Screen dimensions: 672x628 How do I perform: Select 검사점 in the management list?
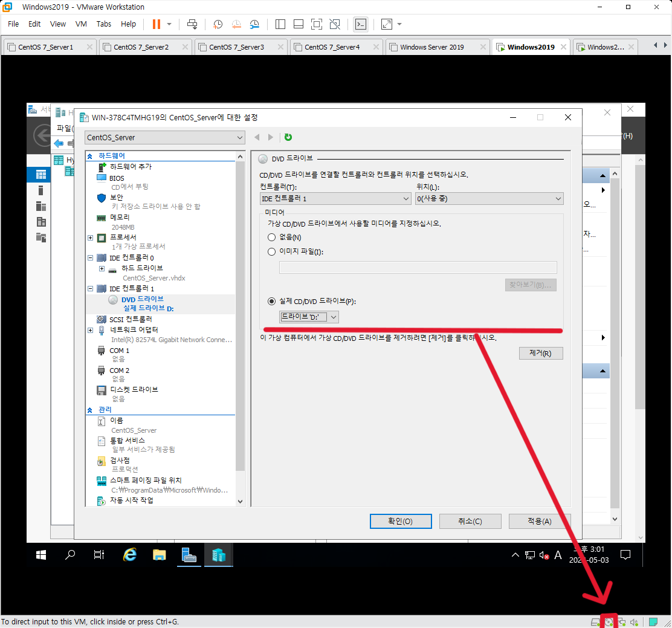click(x=120, y=461)
